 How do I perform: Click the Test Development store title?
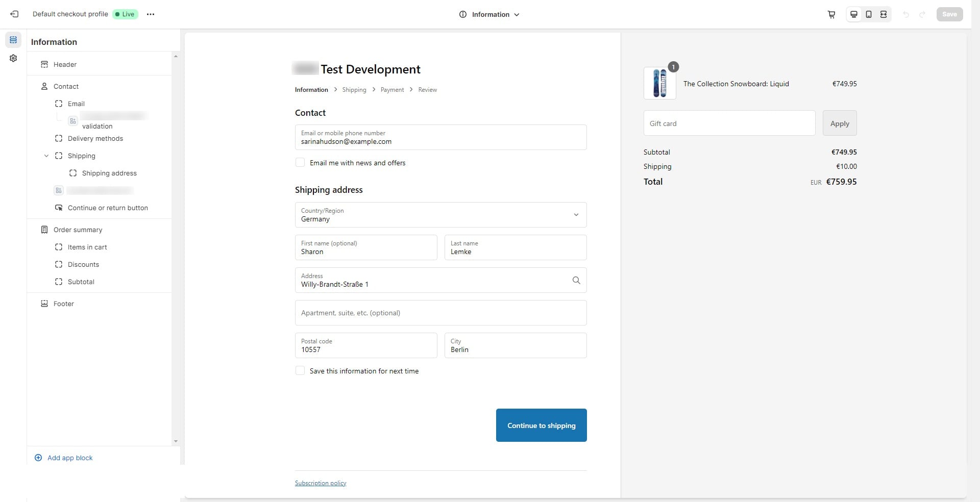coord(370,69)
